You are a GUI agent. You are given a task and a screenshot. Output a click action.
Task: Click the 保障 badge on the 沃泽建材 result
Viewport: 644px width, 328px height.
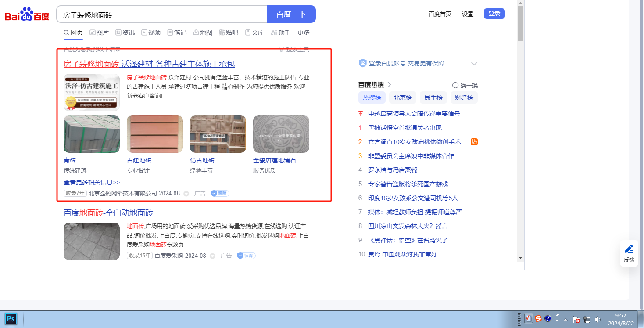[x=220, y=193]
